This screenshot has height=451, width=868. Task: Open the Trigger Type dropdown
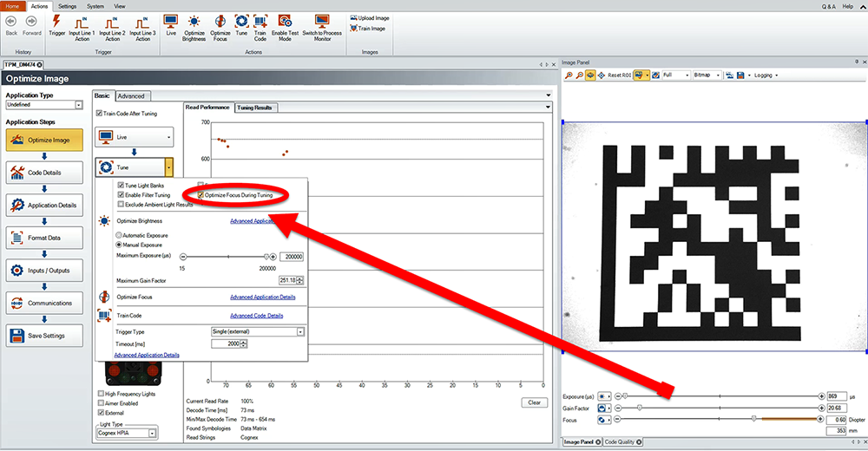[300, 331]
